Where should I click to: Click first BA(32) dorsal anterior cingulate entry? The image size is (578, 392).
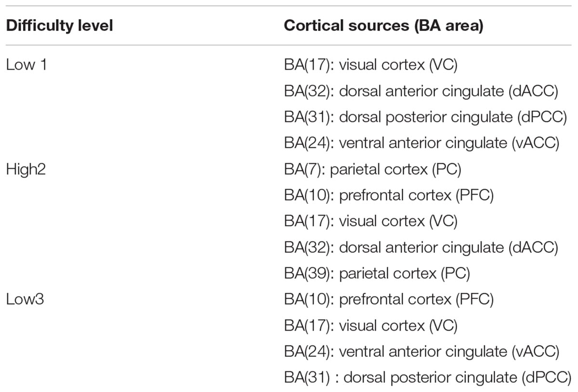click(x=421, y=91)
